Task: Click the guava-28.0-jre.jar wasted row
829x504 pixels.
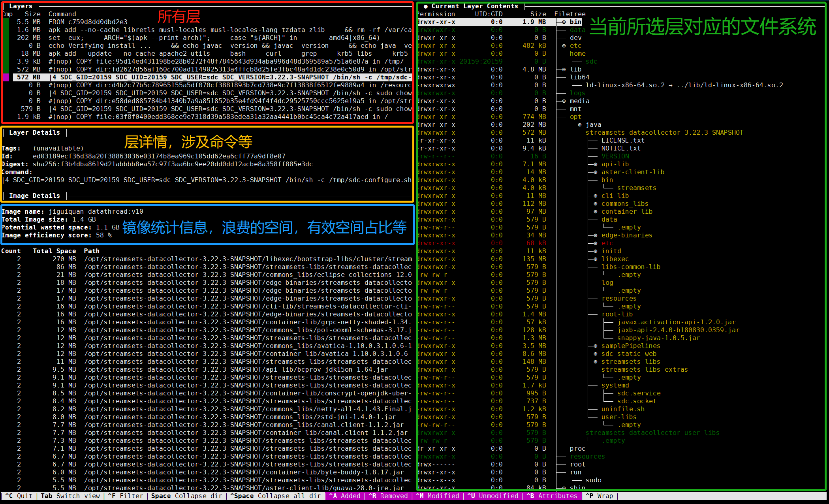Action: click(207, 488)
